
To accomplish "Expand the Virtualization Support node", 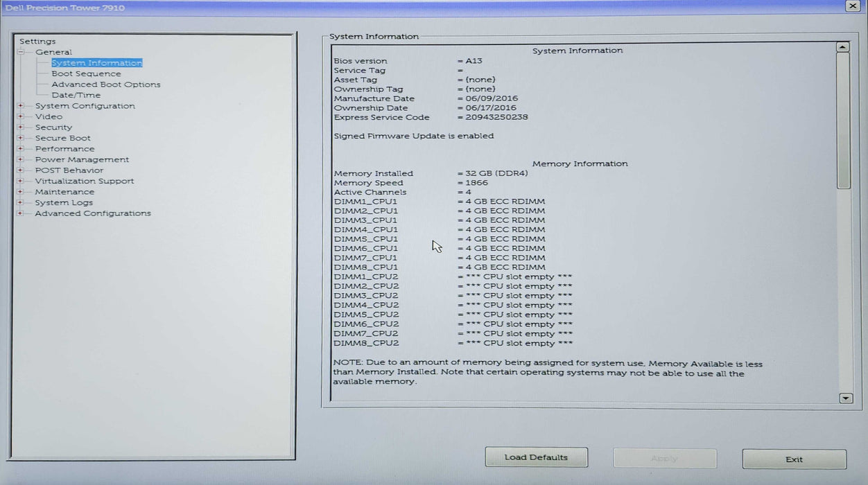I will (21, 181).
